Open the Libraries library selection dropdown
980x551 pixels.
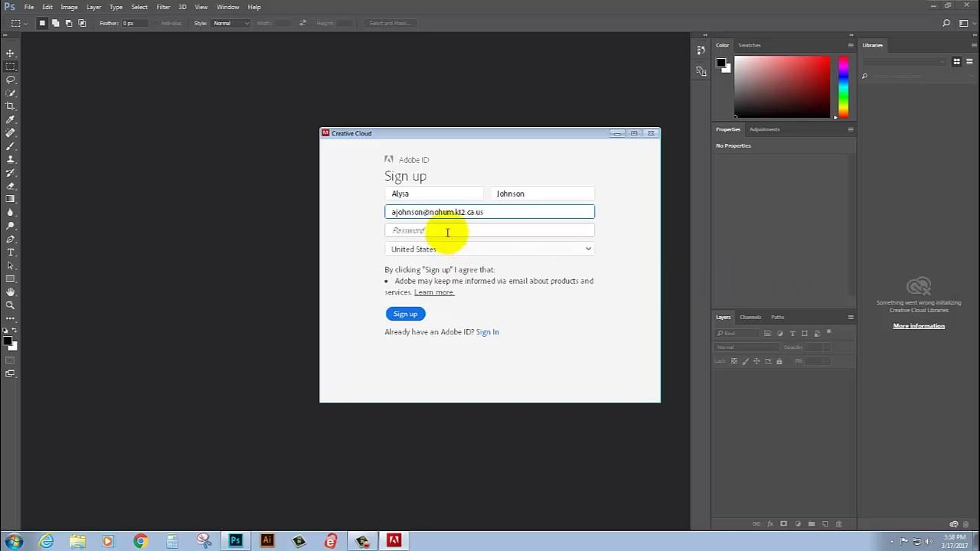tap(905, 61)
